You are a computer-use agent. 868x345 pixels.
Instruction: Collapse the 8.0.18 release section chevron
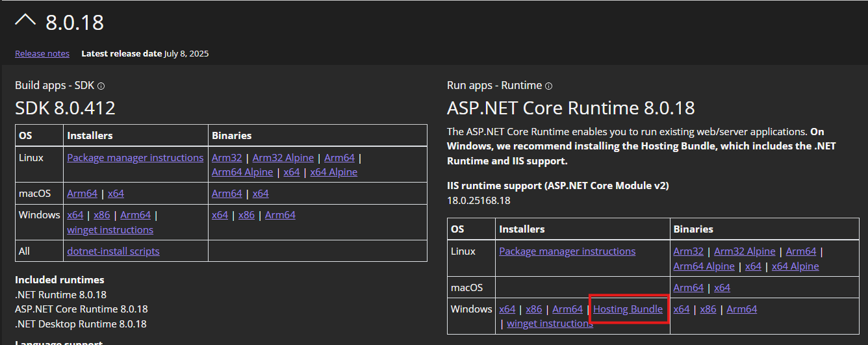tap(25, 20)
